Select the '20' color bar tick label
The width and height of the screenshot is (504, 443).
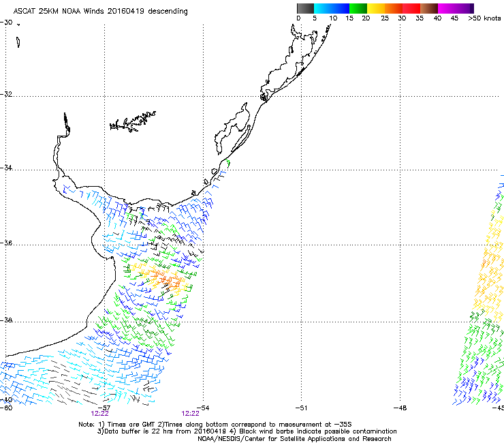click(x=366, y=18)
